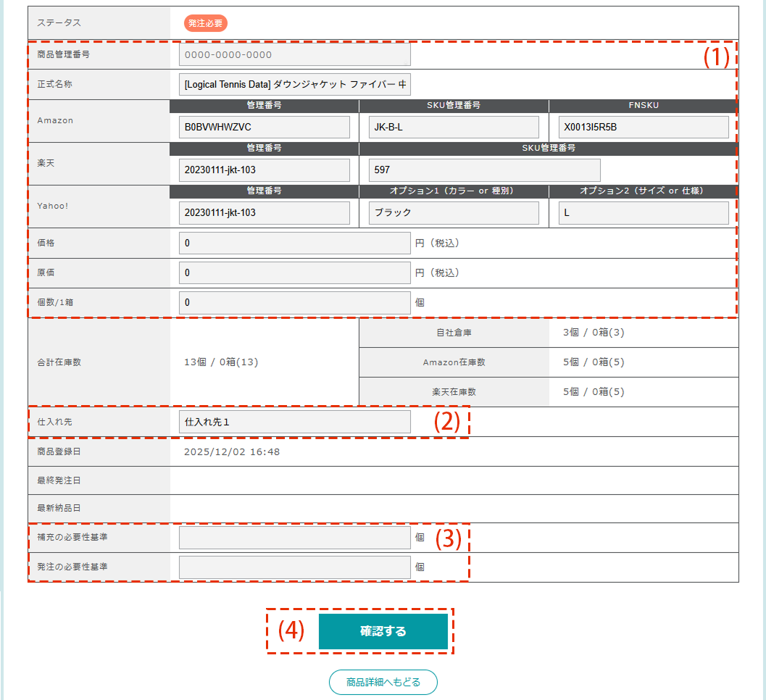Image resolution: width=766 pixels, height=700 pixels.
Task: Click the 確認する confirm button
Action: (x=383, y=631)
